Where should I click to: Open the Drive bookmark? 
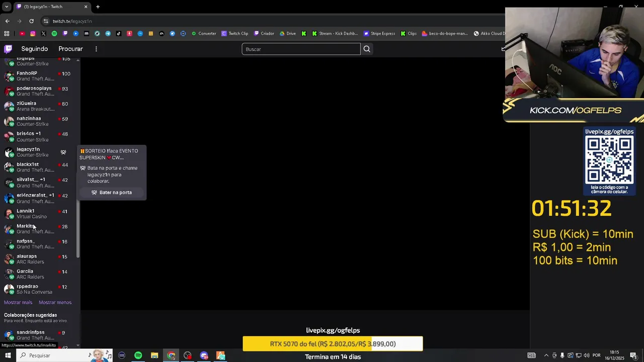(x=288, y=34)
